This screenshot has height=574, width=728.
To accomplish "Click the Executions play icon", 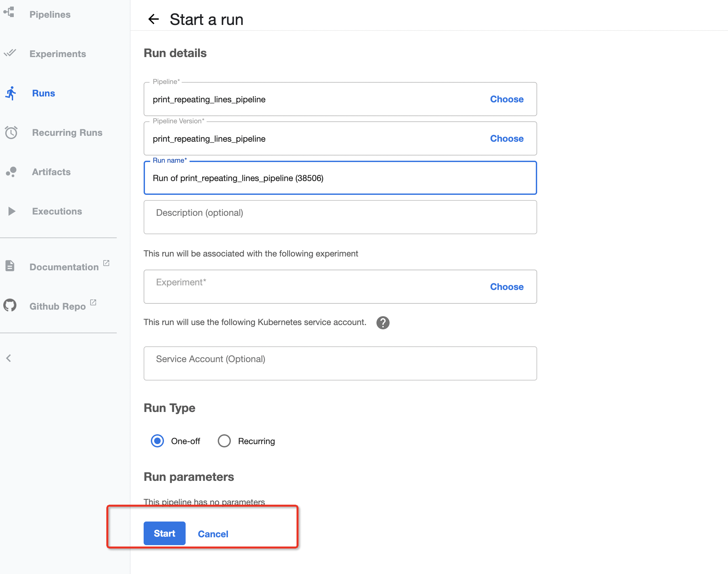I will [11, 211].
